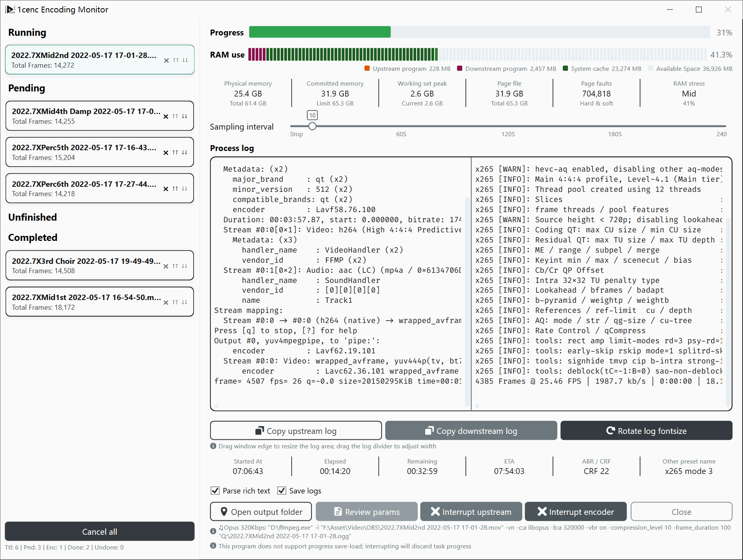The width and height of the screenshot is (743, 560).
Task: Click the info icon beside the drag window hint
Action: [x=213, y=446]
